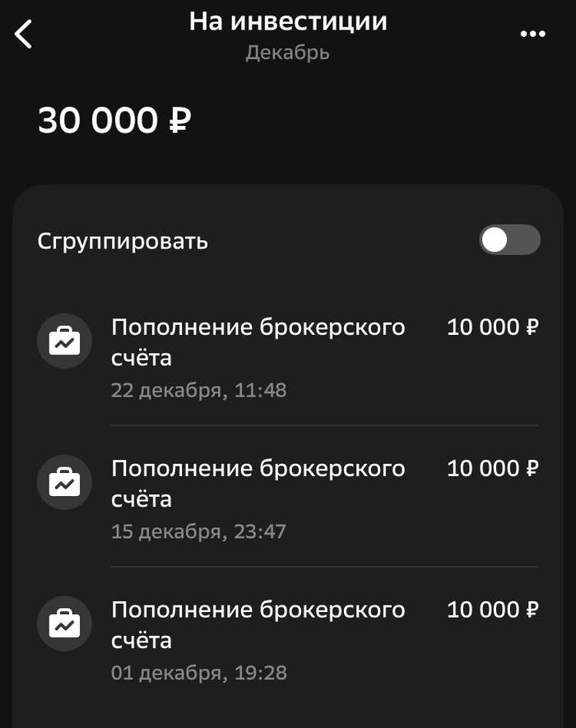Tap the Декабрь month subtitle
The image size is (576, 728).
coord(287,53)
